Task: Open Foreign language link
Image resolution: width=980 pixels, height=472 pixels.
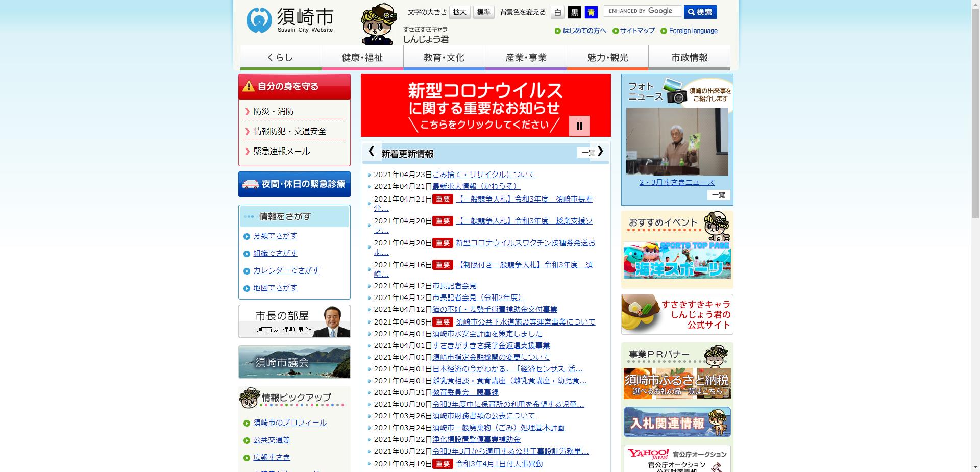Action: pos(693,31)
